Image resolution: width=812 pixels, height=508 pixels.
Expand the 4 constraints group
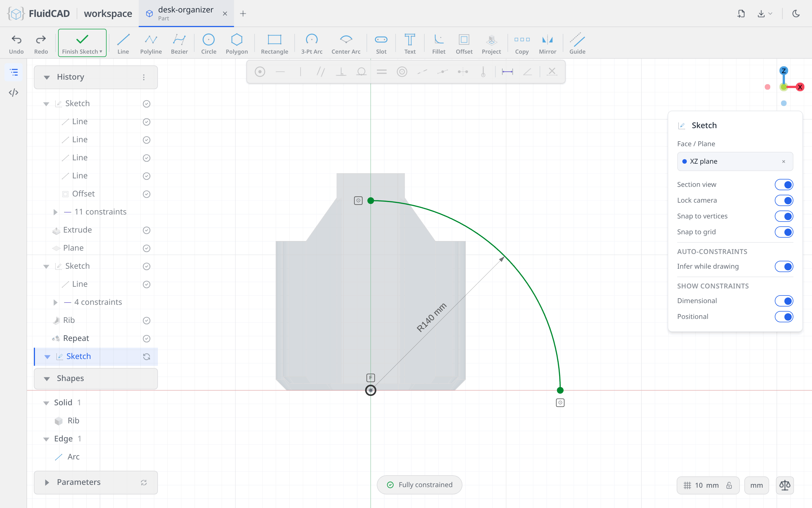pos(55,302)
